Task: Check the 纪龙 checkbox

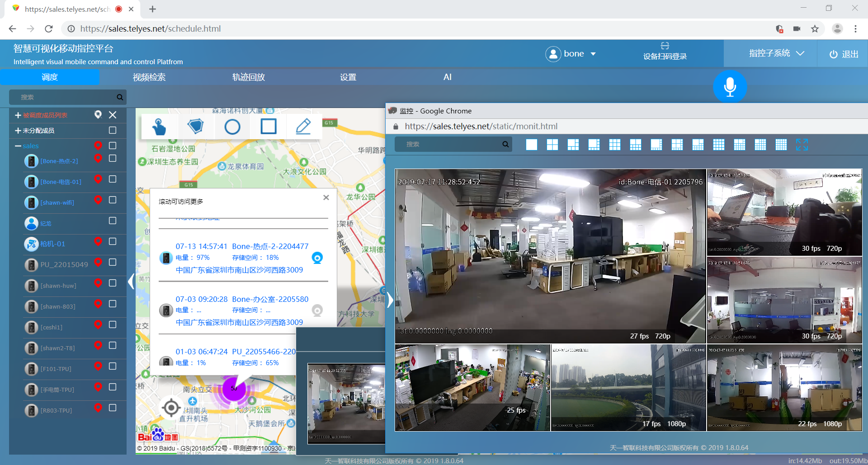Action: pyautogui.click(x=113, y=221)
